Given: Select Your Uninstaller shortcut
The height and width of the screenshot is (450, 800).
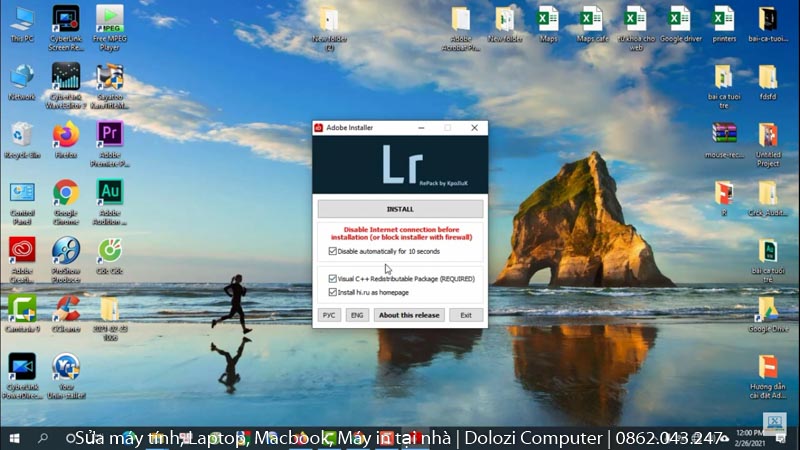Looking at the screenshot, I should [66, 376].
